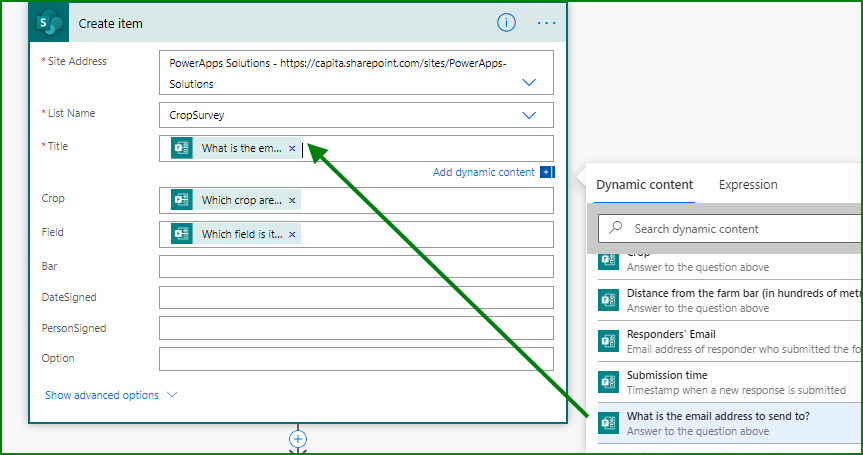The height and width of the screenshot is (455, 863).
Task: Click the Forms icon on the Title token
Action: click(x=182, y=148)
